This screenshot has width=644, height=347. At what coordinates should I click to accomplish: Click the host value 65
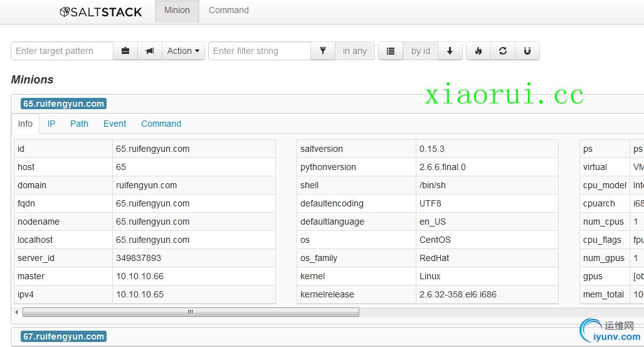121,167
